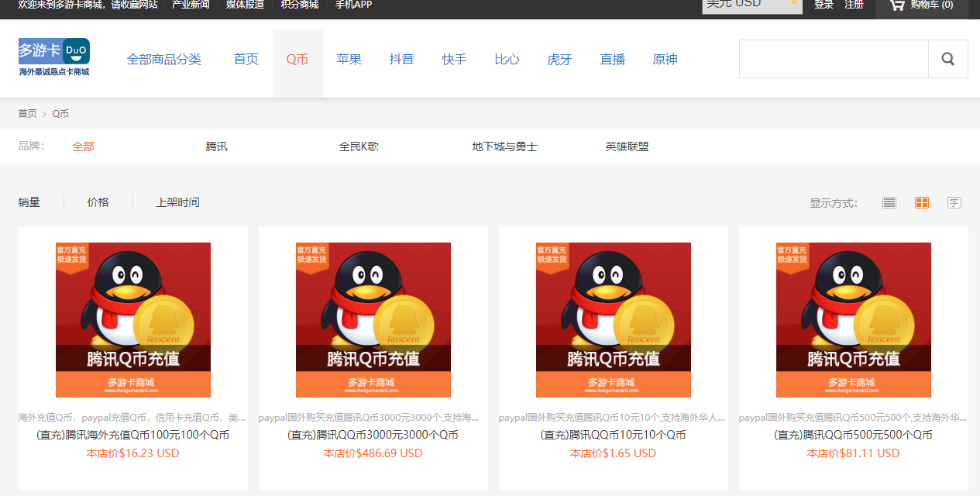Open thumbnail of 3000元3000个Q币 product
The height and width of the screenshot is (496, 980).
click(373, 320)
